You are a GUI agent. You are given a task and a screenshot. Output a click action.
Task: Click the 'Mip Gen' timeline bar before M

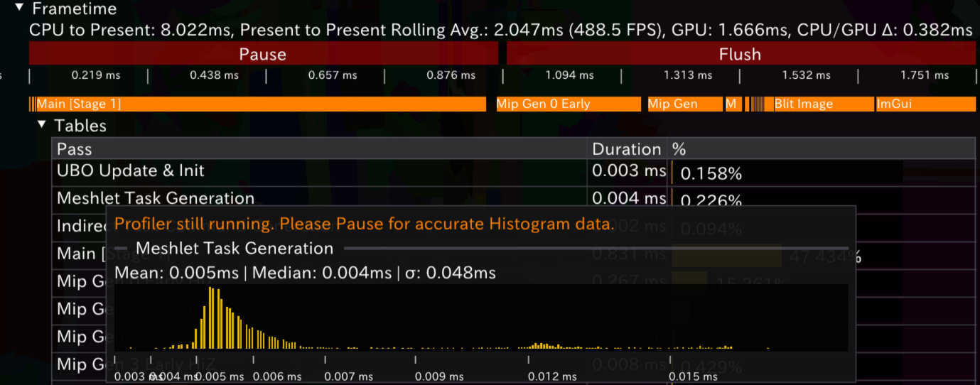coord(684,104)
